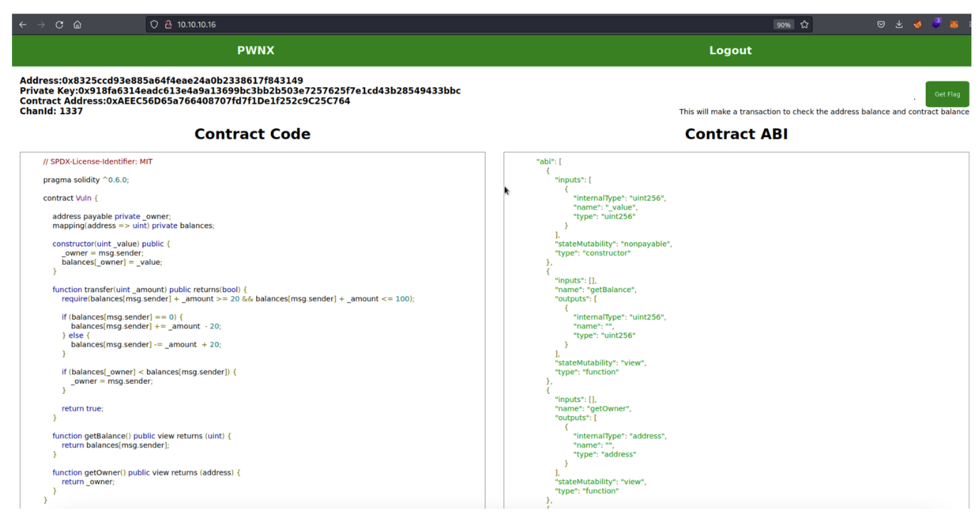The width and height of the screenshot is (980, 521).
Task: Click the function transfer declaration line
Action: (x=150, y=290)
